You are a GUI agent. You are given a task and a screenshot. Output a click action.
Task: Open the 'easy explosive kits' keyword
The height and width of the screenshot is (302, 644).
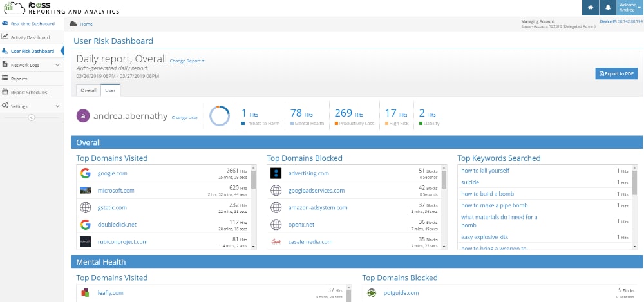point(485,237)
